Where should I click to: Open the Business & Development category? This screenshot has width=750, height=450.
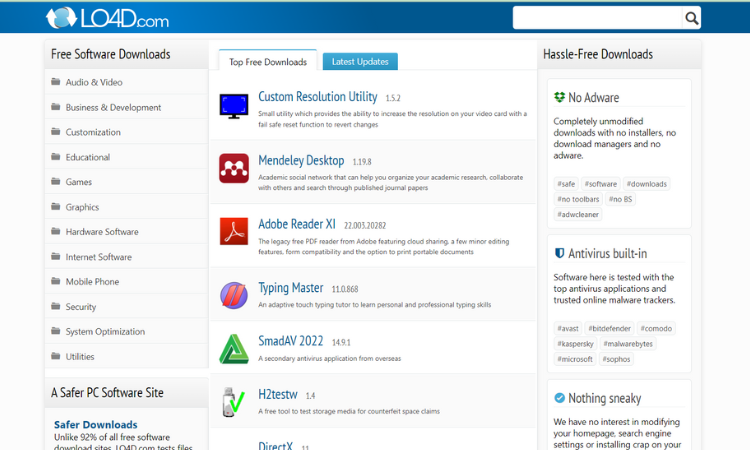[113, 108]
